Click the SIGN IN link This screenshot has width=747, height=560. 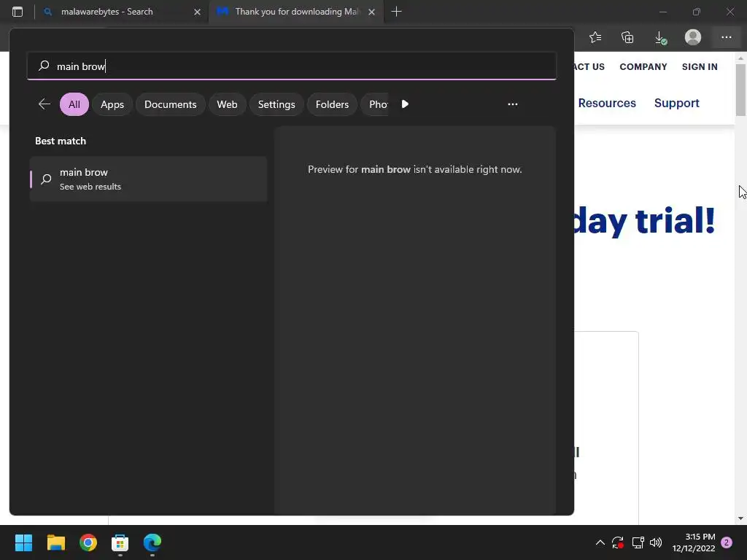pyautogui.click(x=700, y=66)
